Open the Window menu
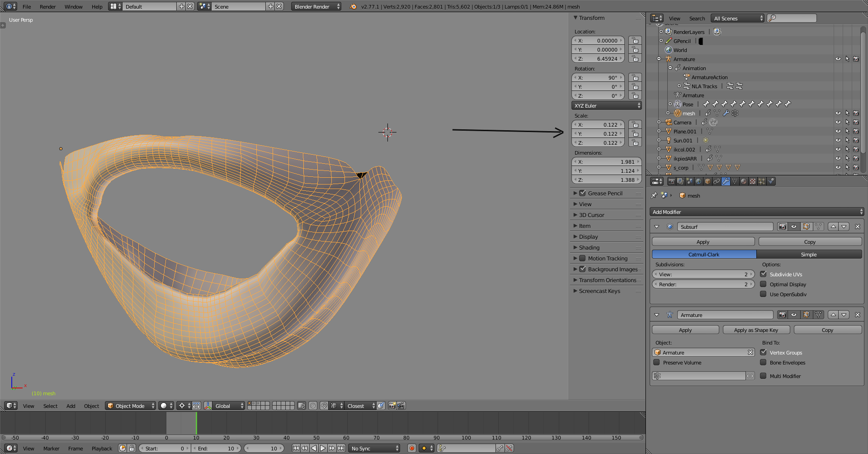This screenshot has width=868, height=454. (x=74, y=7)
